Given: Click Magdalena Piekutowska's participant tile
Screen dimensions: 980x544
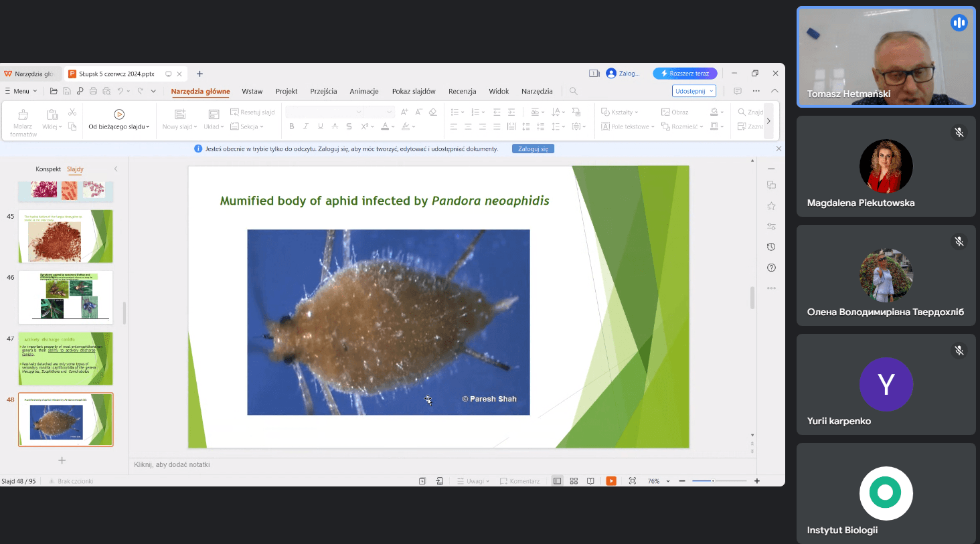Looking at the screenshot, I should pyautogui.click(x=886, y=166).
